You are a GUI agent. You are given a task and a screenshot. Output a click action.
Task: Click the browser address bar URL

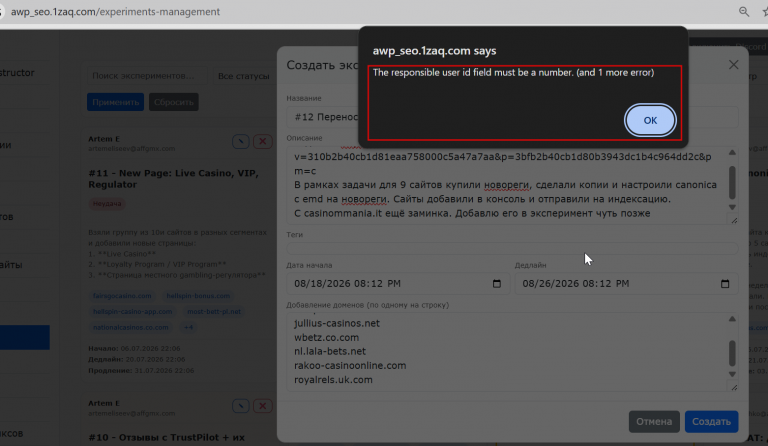[115, 11]
